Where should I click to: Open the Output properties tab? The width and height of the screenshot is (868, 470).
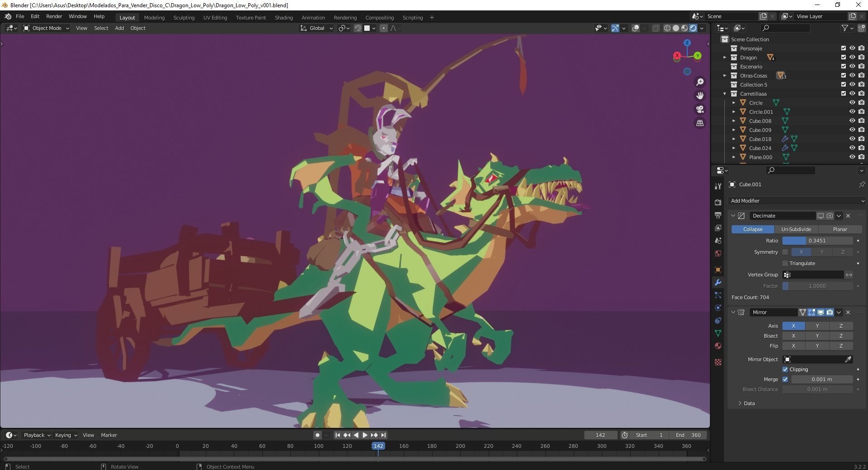tap(718, 215)
